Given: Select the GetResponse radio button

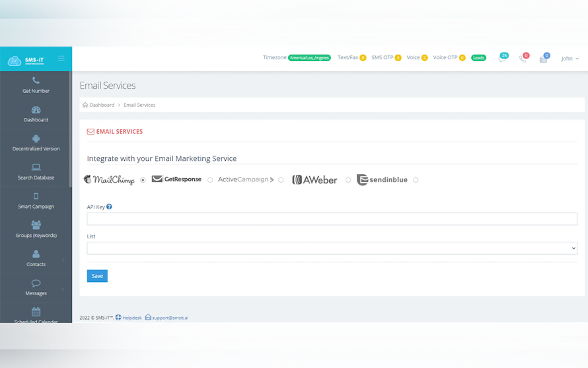Looking at the screenshot, I should pos(210,180).
